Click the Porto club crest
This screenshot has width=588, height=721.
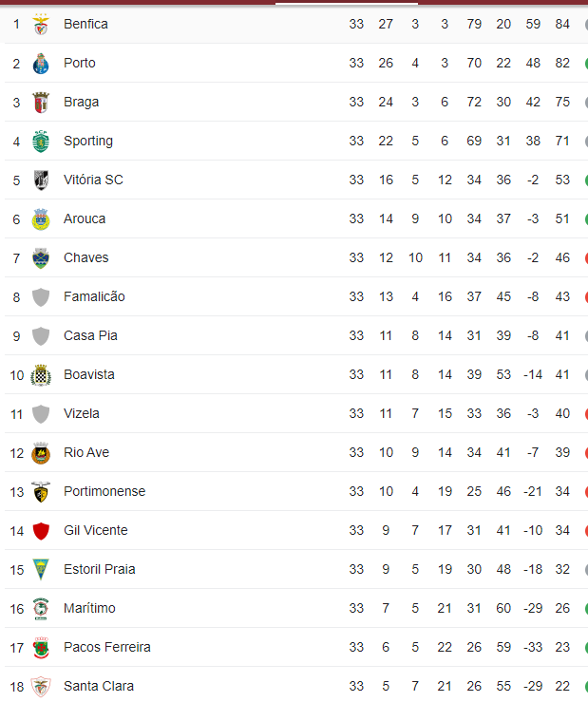point(41,64)
